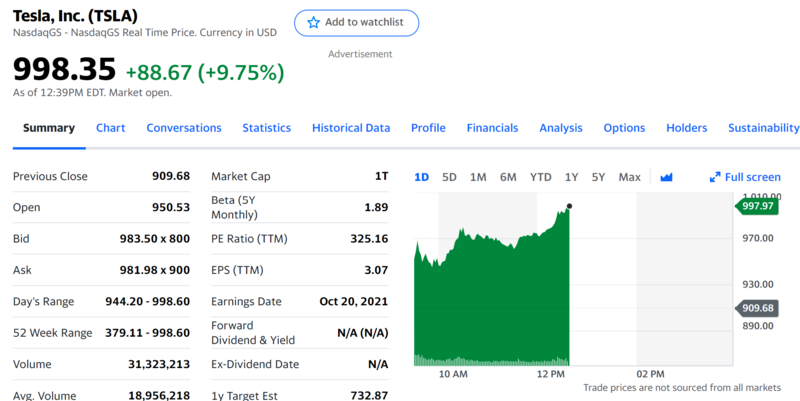Click the 1y Target Est value 732.87
Image resolution: width=800 pixels, height=401 pixels.
point(369,395)
